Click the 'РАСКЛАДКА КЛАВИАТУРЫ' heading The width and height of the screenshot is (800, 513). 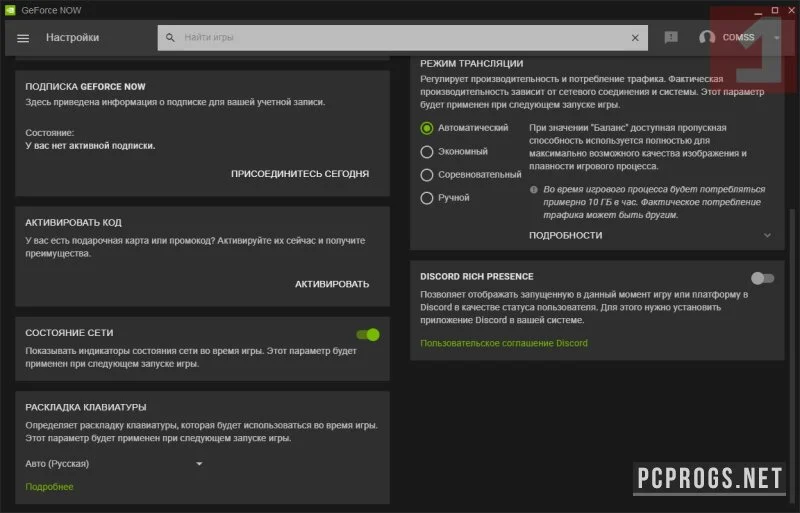pos(86,407)
